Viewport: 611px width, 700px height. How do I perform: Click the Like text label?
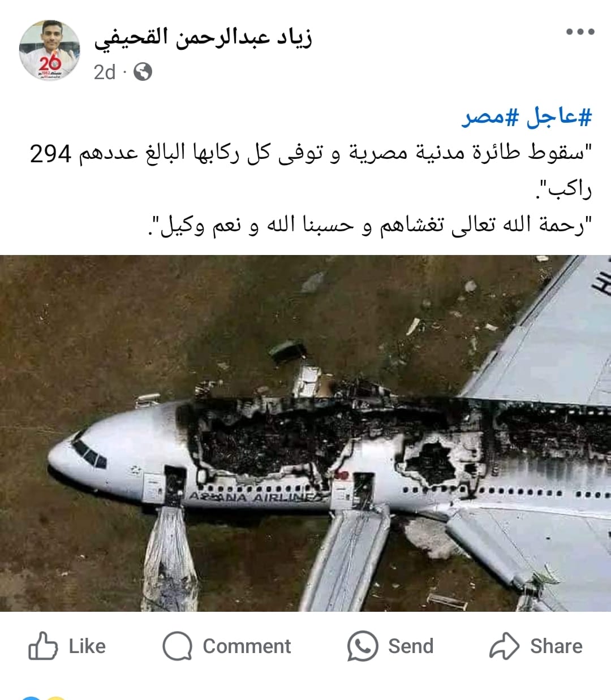[x=87, y=646]
